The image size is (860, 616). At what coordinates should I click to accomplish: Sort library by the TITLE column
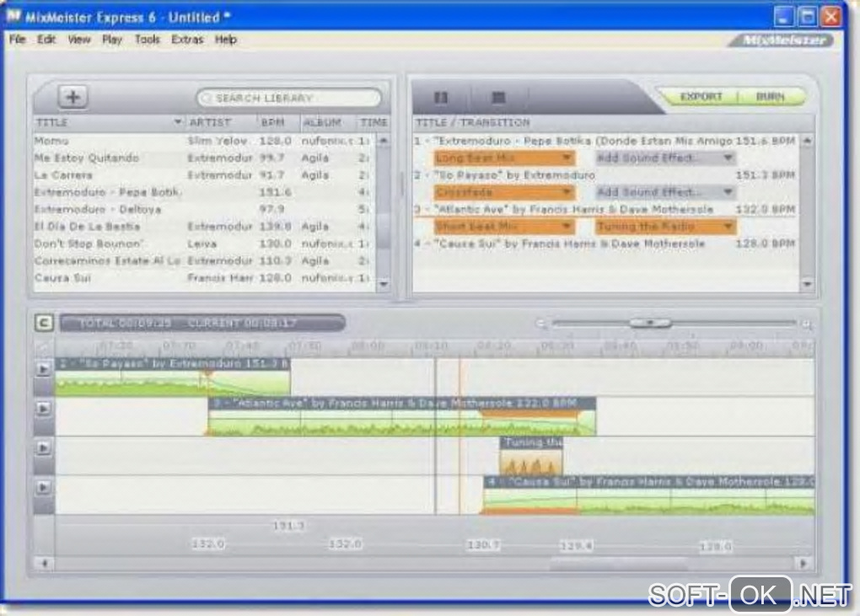pos(108,122)
